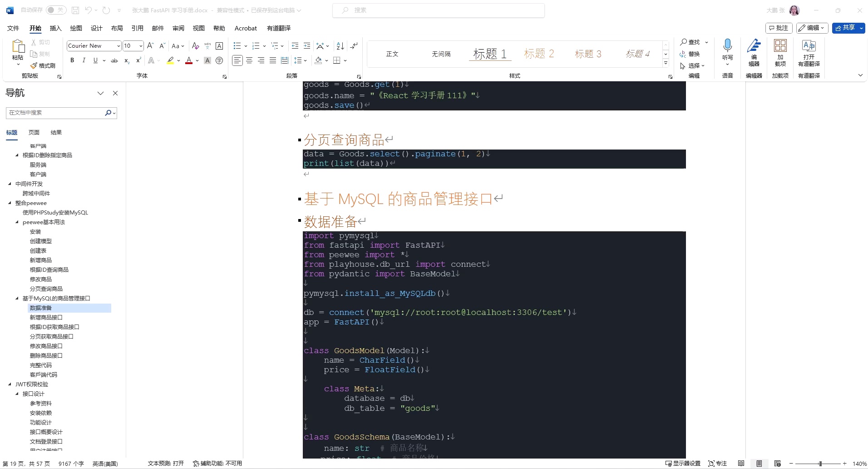Click the 共享 (Share) button
The width and height of the screenshot is (868, 469).
847,28
